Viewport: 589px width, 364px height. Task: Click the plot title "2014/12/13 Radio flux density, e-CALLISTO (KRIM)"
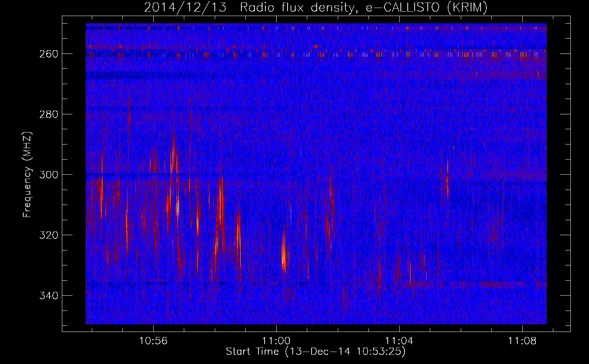[x=316, y=7]
